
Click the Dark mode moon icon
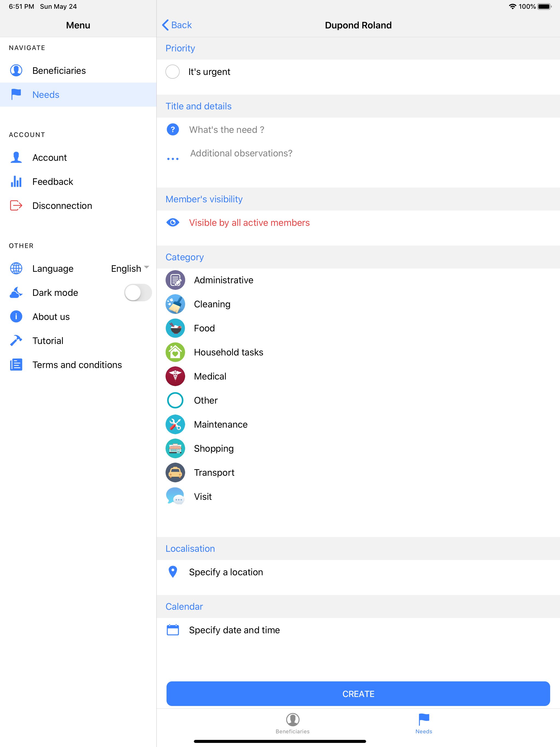16,293
